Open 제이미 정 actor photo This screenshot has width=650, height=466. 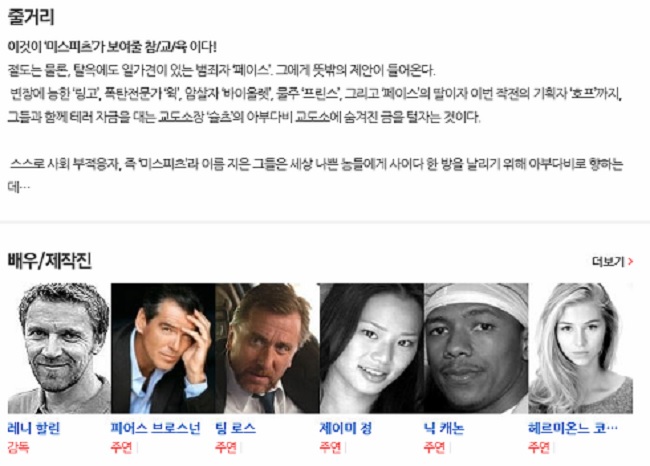tap(371, 348)
